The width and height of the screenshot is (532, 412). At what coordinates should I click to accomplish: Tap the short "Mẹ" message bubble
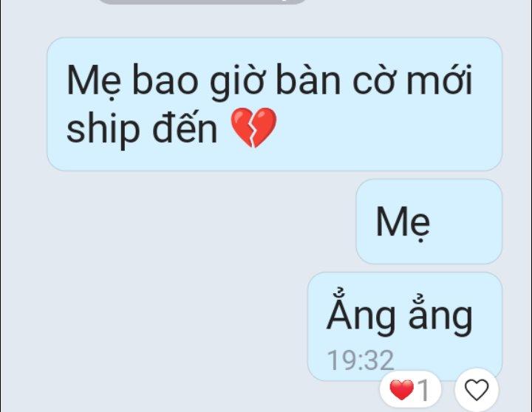click(429, 222)
